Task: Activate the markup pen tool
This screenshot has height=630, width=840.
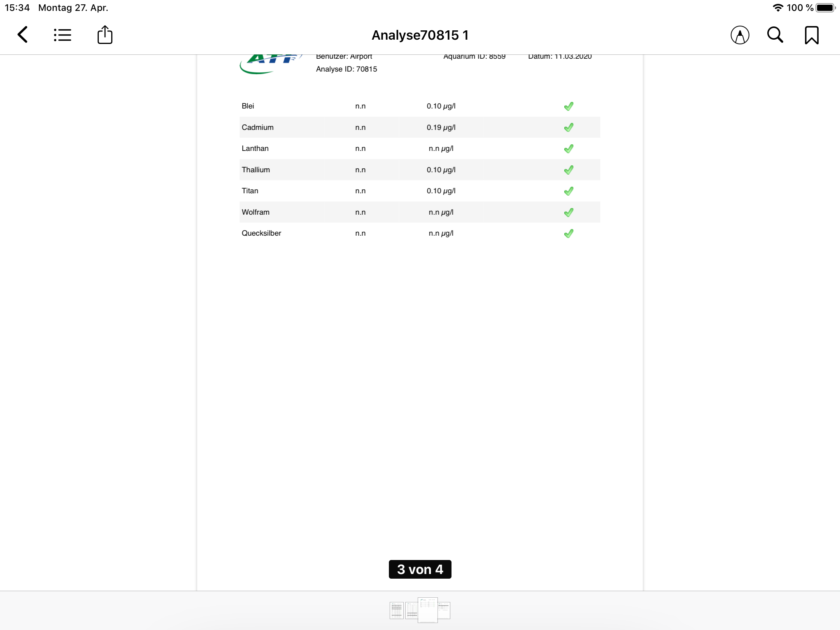Action: (740, 35)
